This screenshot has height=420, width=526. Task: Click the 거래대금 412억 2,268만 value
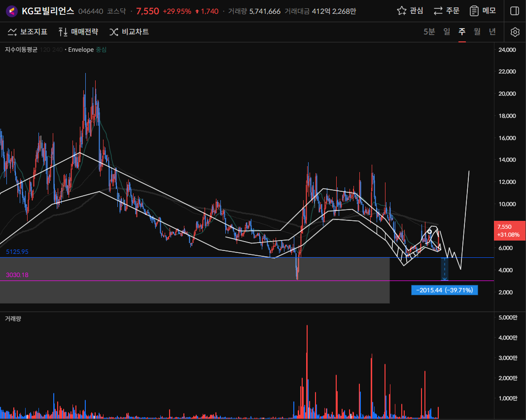click(334, 11)
